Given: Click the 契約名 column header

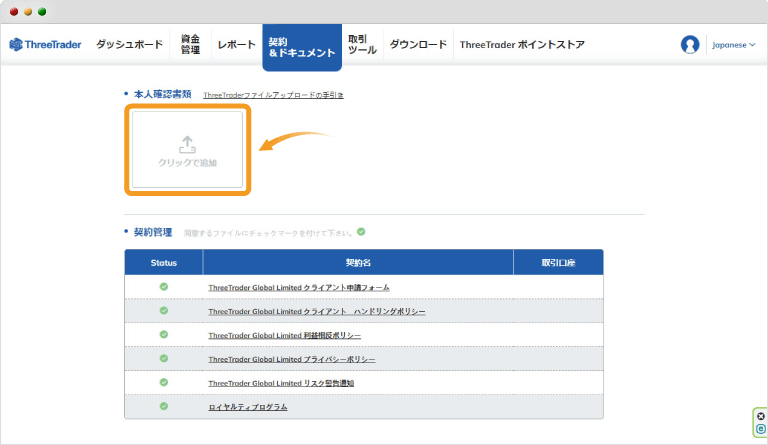Looking at the screenshot, I should coord(358,262).
